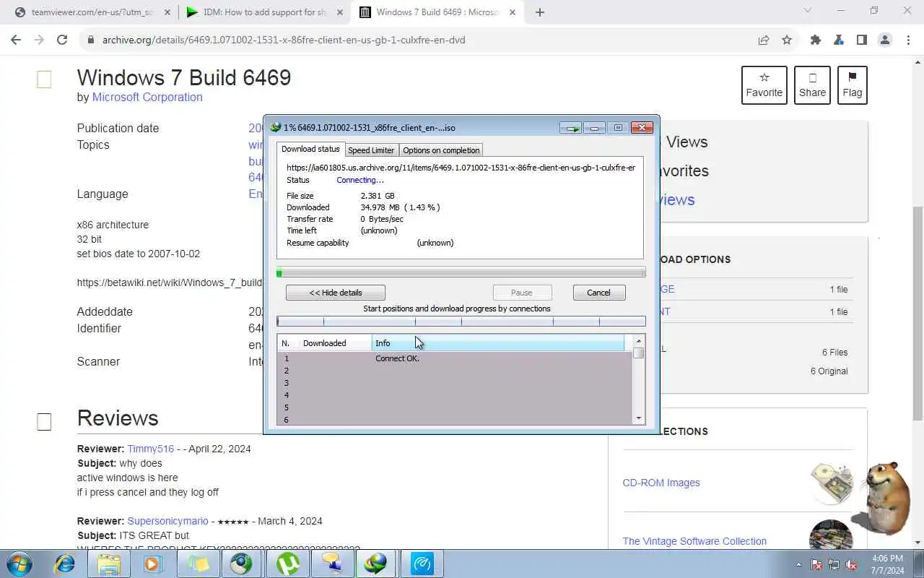Click the volume speaker icon in tray

(x=851, y=564)
